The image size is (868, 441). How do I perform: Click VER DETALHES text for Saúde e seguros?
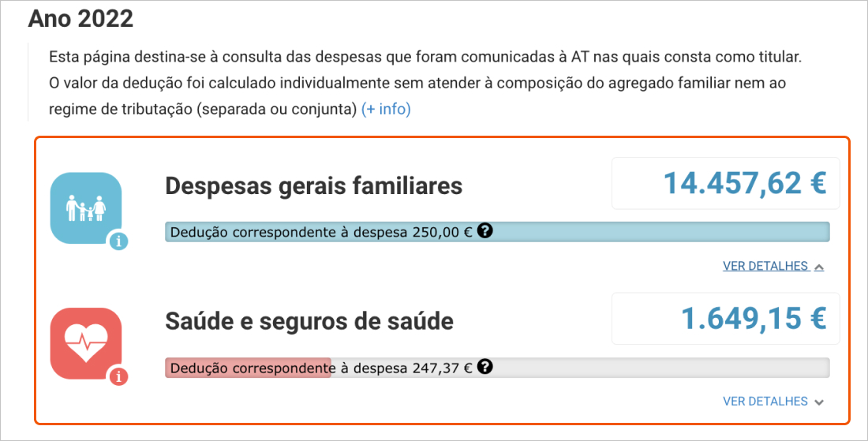click(x=765, y=402)
